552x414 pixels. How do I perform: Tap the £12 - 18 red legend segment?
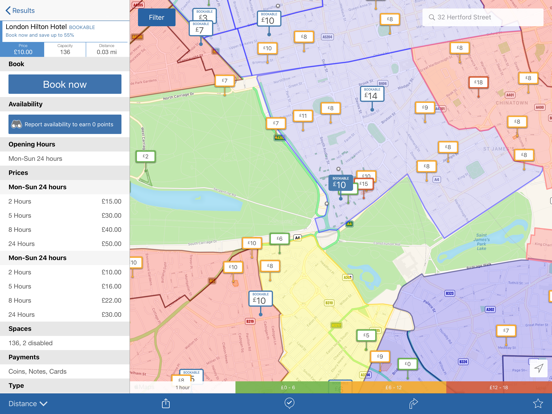click(499, 387)
